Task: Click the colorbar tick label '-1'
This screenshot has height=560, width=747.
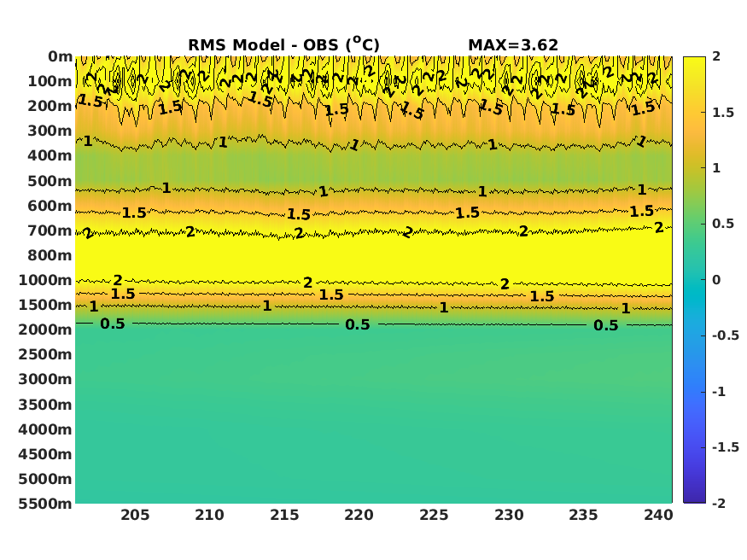Action: pos(719,392)
